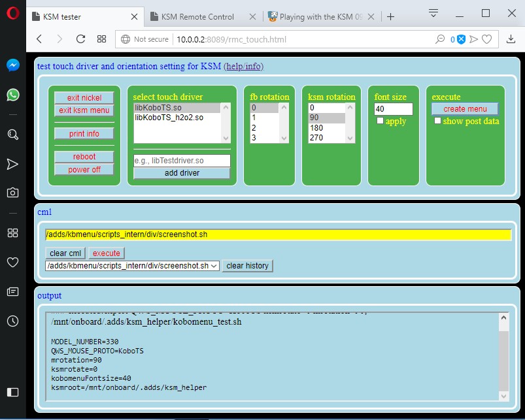Open cml history dropdown
Image resolution: width=525 pixels, height=420 pixels.
pos(132,266)
